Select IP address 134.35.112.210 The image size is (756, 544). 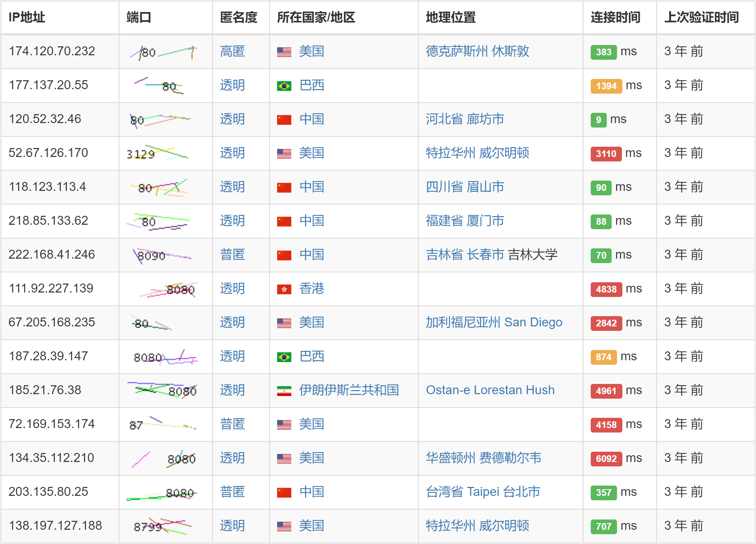click(x=51, y=458)
